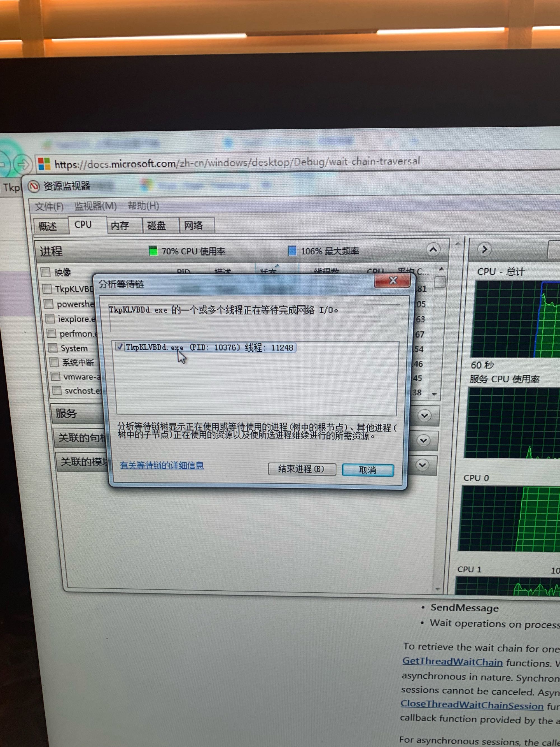560x747 pixels.
Task: Check the svchost.exe process checkbox
Action: pyautogui.click(x=57, y=391)
